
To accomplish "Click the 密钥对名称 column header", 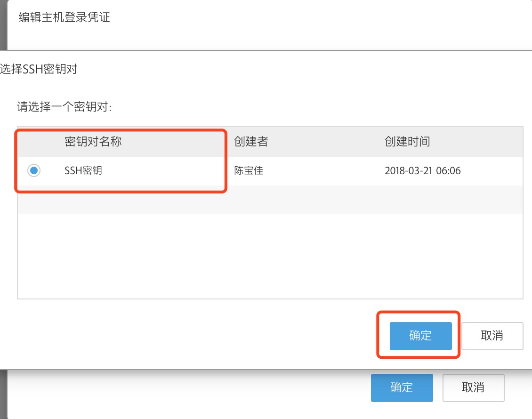I will click(93, 142).
